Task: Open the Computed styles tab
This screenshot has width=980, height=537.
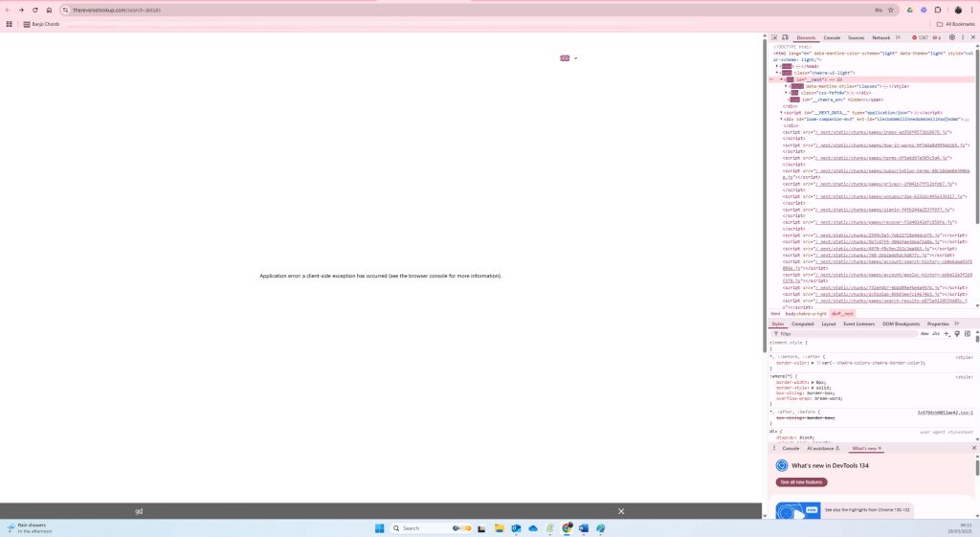Action: tap(802, 324)
